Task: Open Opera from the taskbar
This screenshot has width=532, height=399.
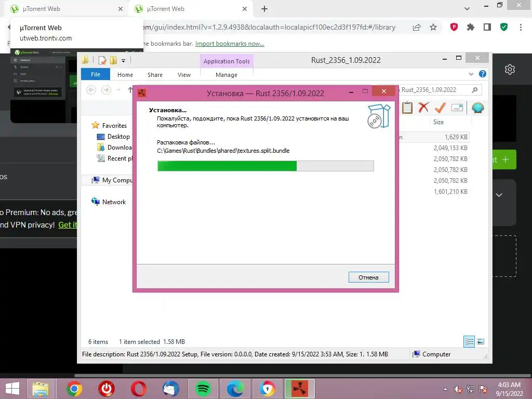Action: 138,389
